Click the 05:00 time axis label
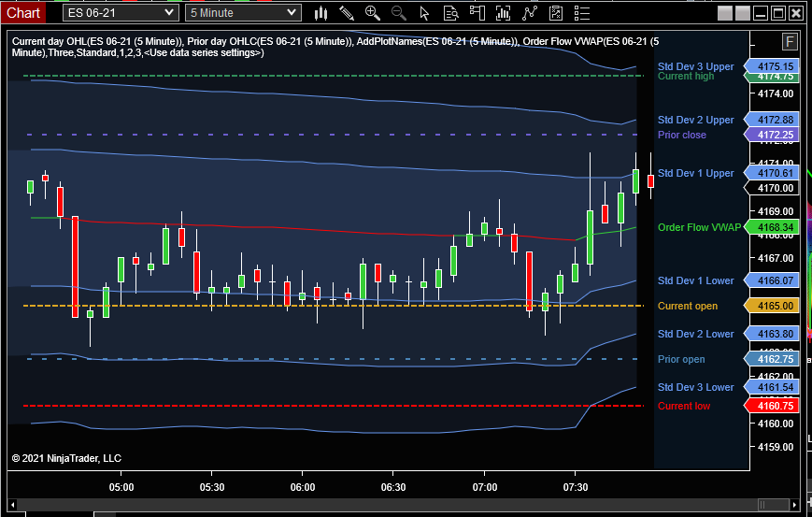Screen dimensions: 812x517 coord(121,487)
